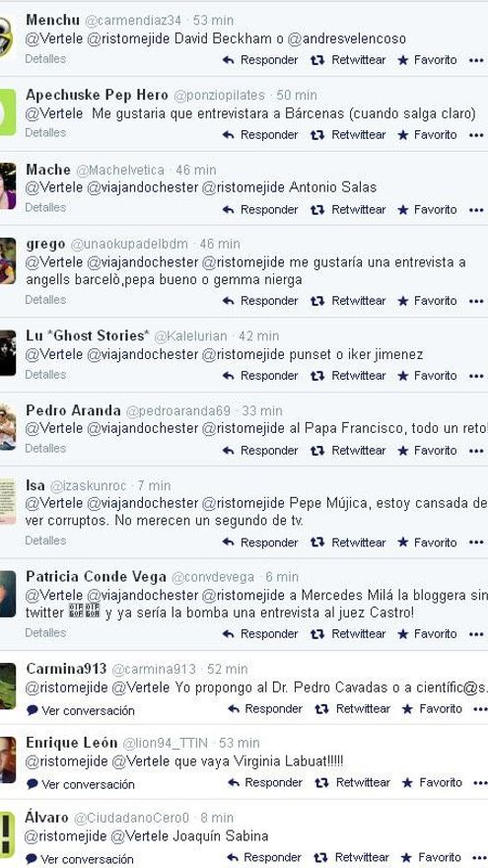Image resolution: width=488 pixels, height=868 pixels.
Task: Favorite Isa's Pepe Mújica tweet
Action: (x=427, y=542)
